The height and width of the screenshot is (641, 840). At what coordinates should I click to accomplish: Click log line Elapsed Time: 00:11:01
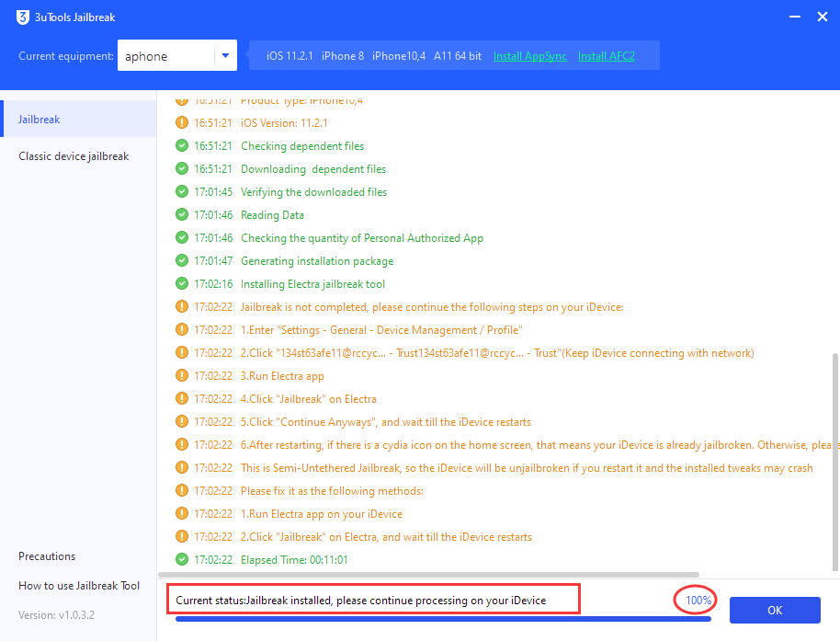coord(294,559)
